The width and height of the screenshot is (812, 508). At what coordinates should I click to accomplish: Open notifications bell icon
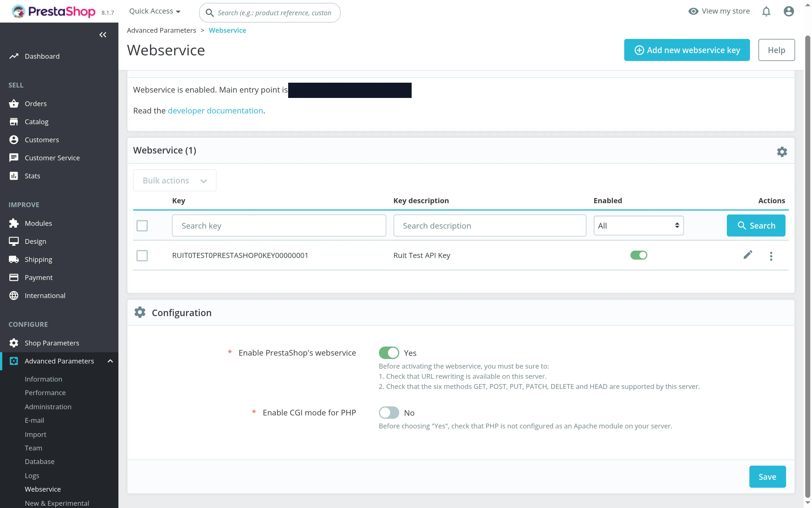(766, 11)
